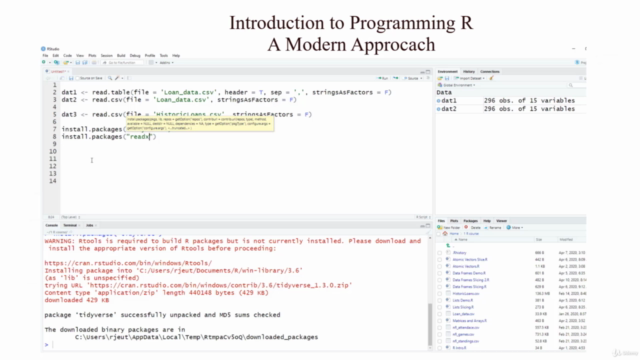Open the File menu
The width and height of the screenshot is (640, 360).
pyautogui.click(x=45, y=56)
